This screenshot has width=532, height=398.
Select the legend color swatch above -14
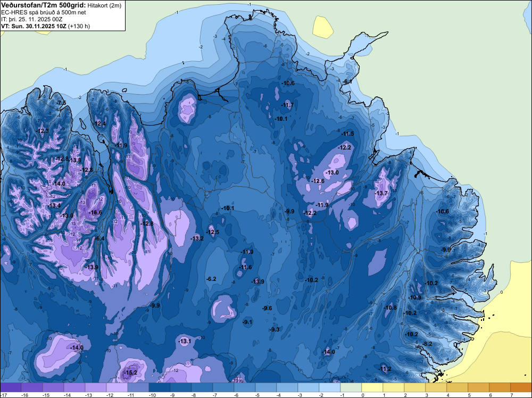(x=74, y=387)
